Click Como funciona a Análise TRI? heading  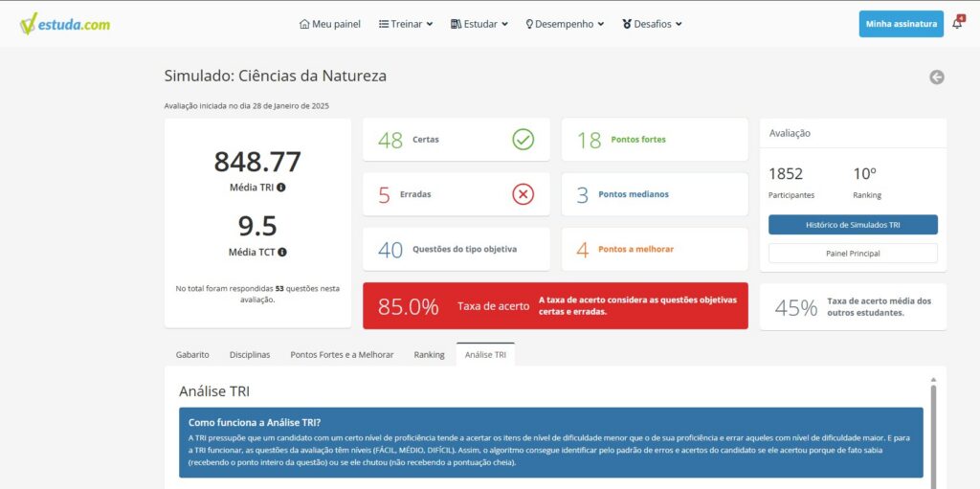click(x=255, y=422)
